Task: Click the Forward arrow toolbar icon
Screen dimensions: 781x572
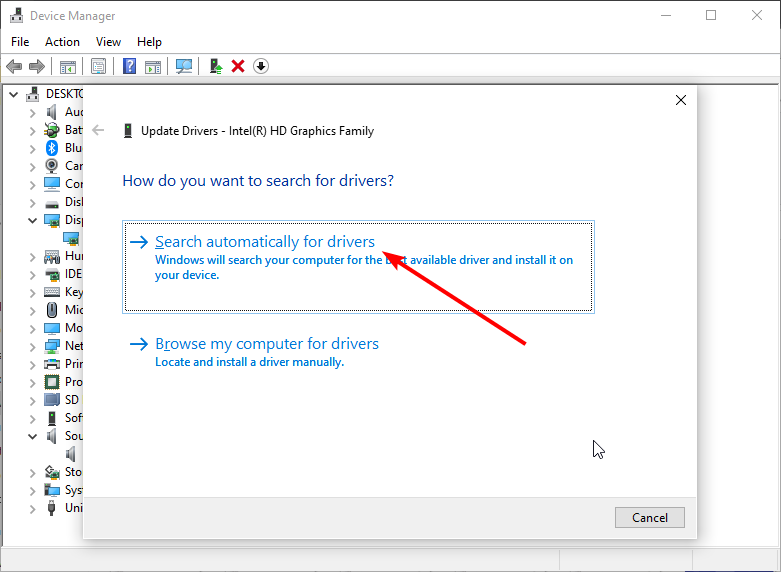Action: click(x=37, y=66)
